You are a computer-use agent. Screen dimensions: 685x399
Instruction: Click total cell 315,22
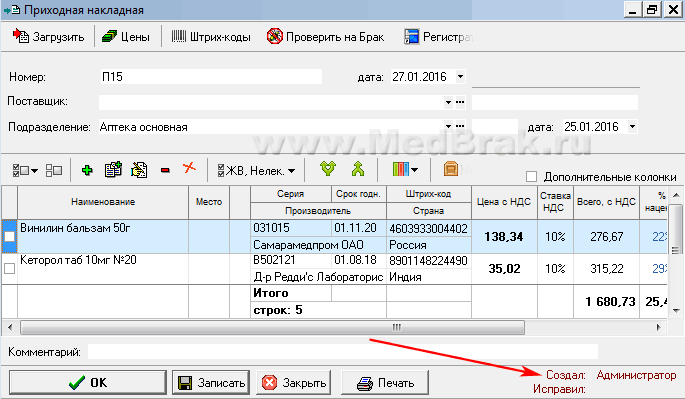606,268
